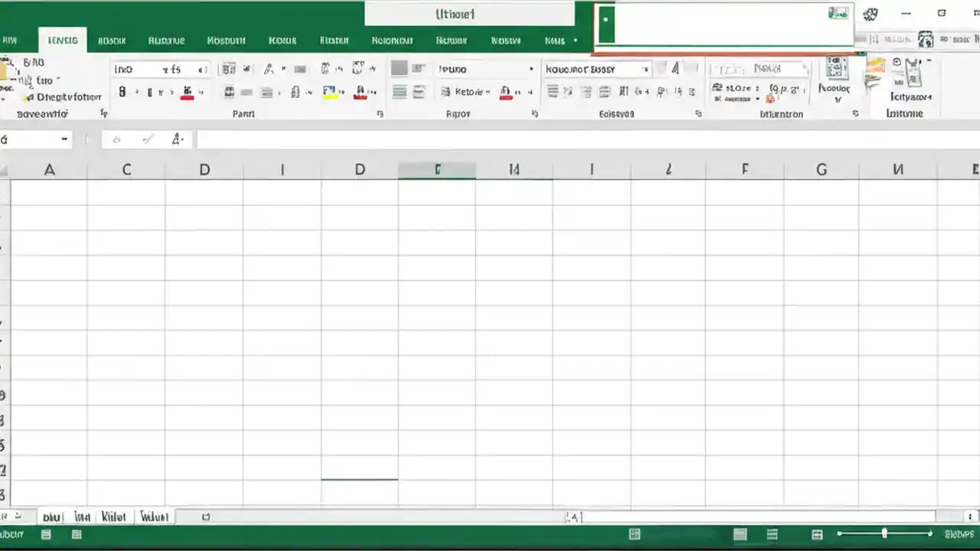Viewport: 980px width, 551px height.
Task: Expand the Font group dialog launcher
Action: click(380, 113)
